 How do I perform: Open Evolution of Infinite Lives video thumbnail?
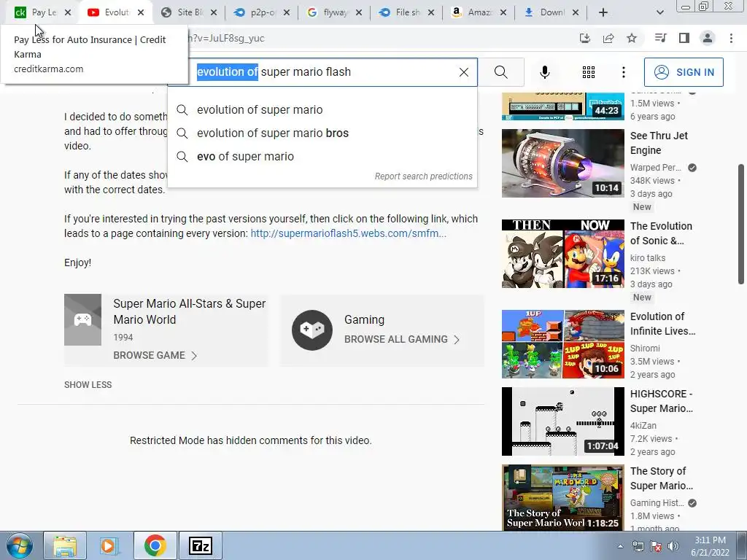point(562,344)
